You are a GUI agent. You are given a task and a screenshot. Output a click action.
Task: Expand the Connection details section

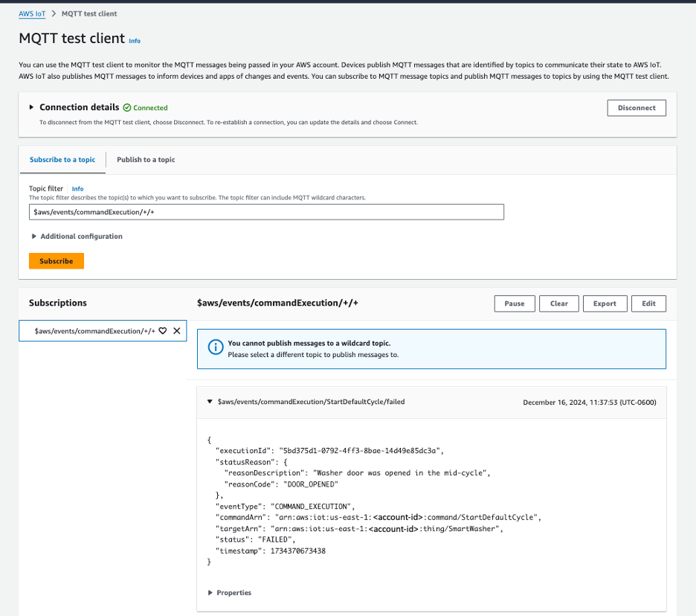[x=31, y=107]
